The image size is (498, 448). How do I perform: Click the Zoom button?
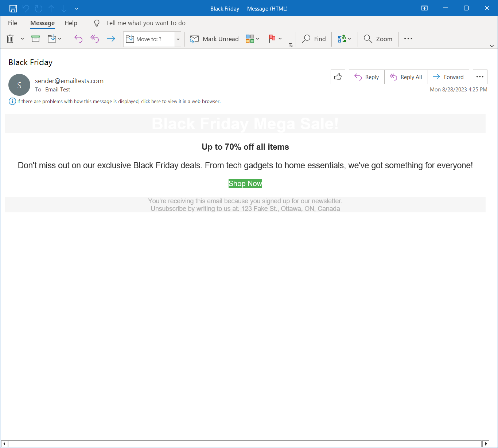click(378, 39)
